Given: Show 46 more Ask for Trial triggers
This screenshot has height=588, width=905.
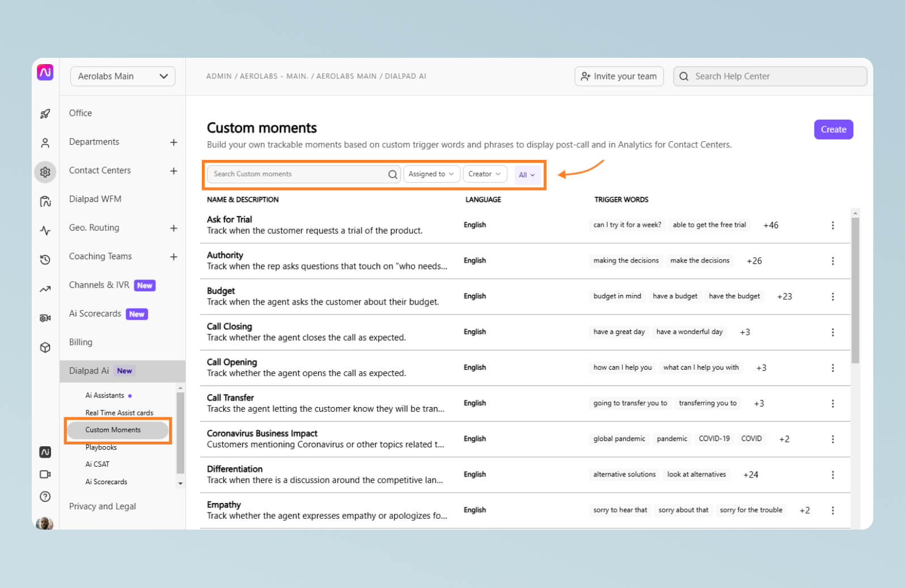Looking at the screenshot, I should 771,225.
